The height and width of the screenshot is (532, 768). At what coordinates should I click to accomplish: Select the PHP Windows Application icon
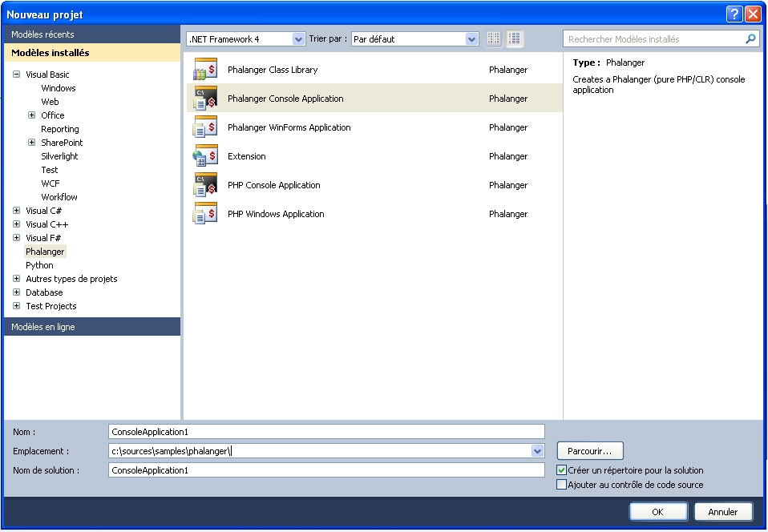point(206,214)
